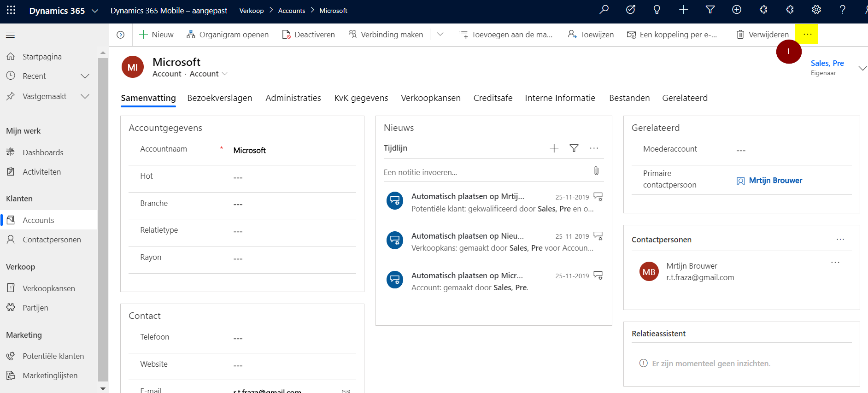The height and width of the screenshot is (393, 868).
Task: Expand the Vastgemaakt pinned items list
Action: 85,96
